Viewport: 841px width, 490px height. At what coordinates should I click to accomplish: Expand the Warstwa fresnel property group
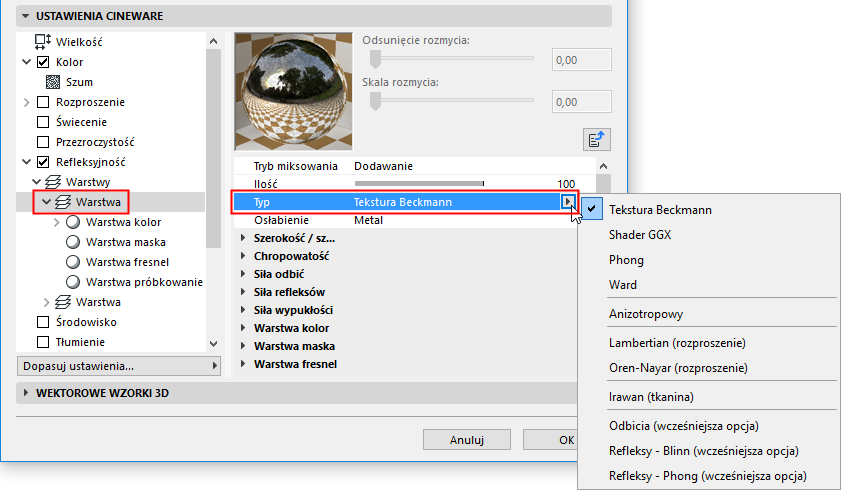pos(243,364)
